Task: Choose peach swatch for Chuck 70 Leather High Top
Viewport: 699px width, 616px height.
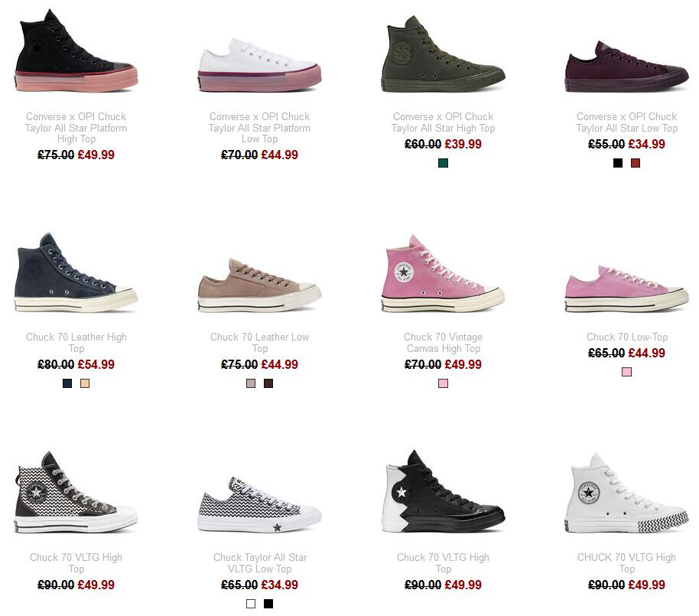Action: [x=85, y=383]
